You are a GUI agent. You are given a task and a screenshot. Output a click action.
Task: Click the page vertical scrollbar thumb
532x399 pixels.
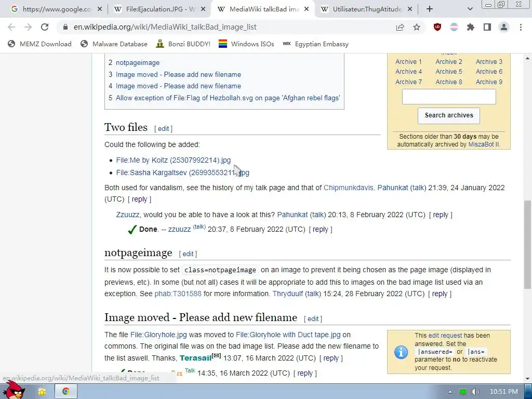[x=527, y=244]
